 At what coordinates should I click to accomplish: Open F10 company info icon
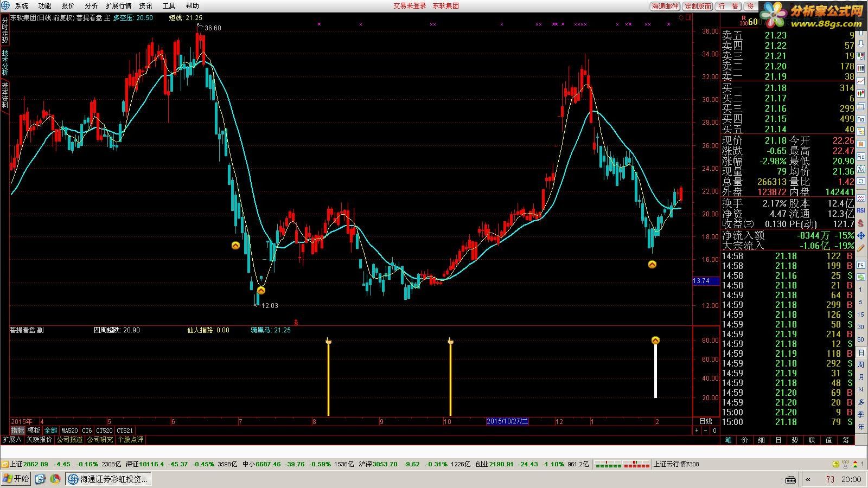tap(861, 119)
